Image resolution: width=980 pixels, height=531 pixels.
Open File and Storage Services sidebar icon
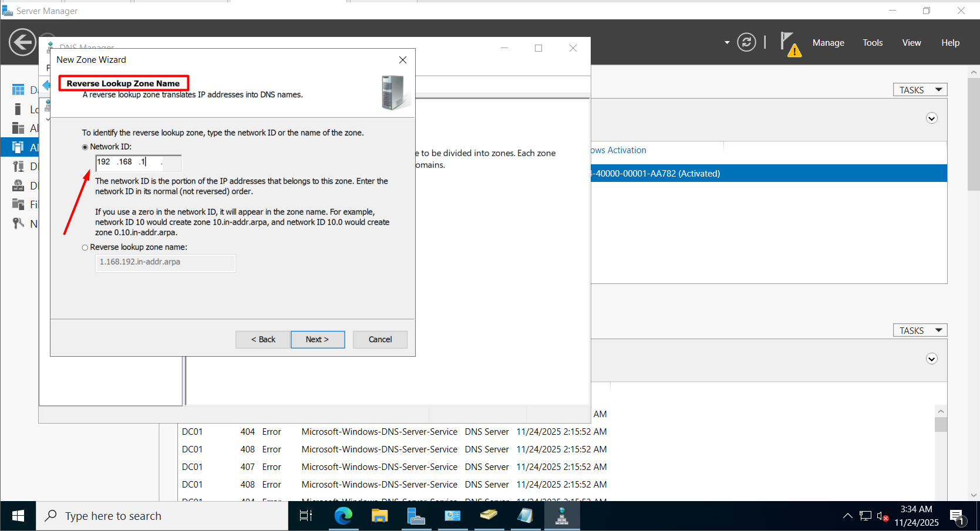pyautogui.click(x=18, y=204)
